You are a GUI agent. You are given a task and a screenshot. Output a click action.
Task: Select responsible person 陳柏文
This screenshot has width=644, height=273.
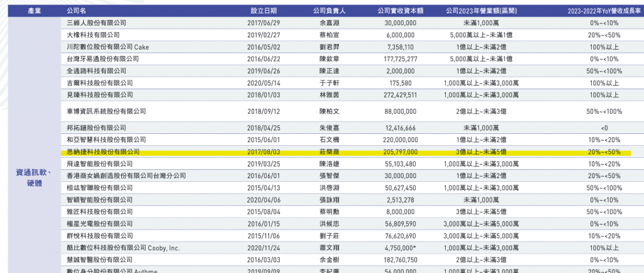[x=329, y=111]
